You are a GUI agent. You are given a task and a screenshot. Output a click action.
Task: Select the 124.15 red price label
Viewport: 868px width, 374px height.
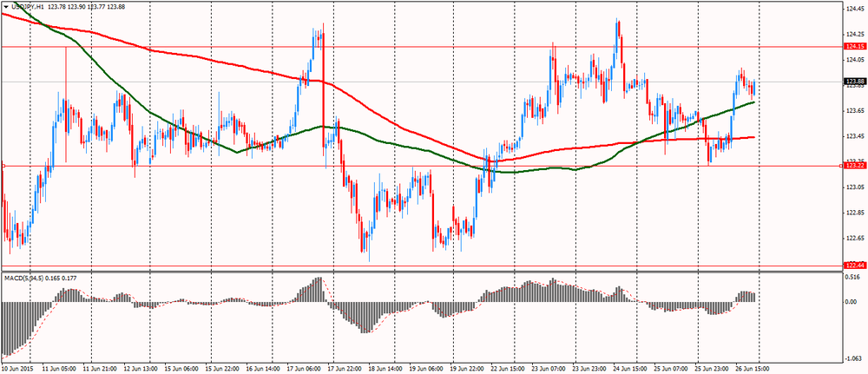coord(854,46)
